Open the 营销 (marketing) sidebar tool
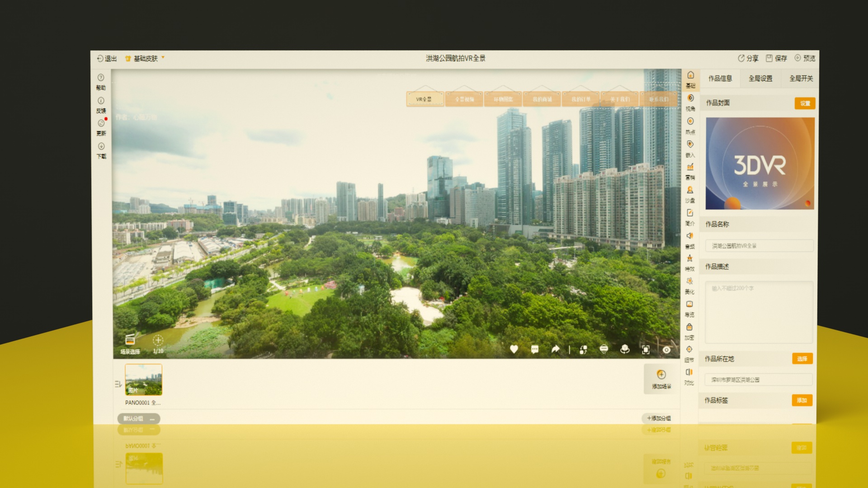868x488 pixels. coord(690,172)
